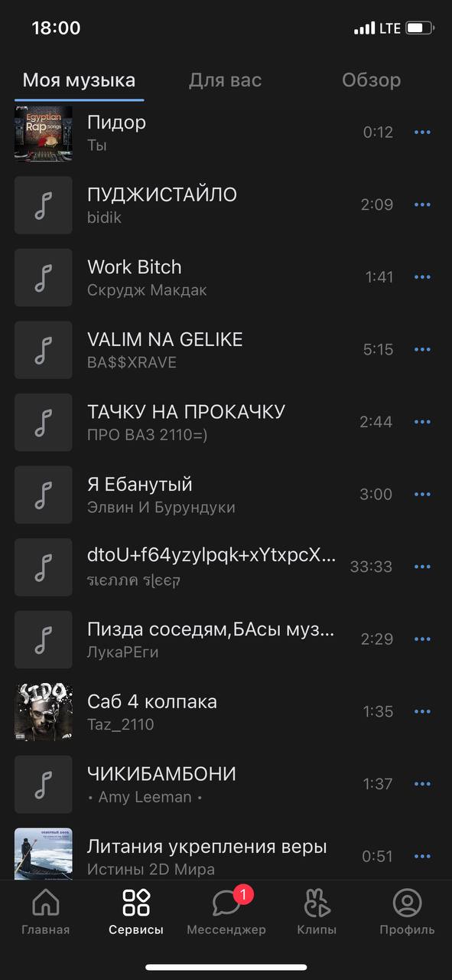Tap the note icon beside Work Bitch
This screenshot has height=980, width=452.
point(44,277)
